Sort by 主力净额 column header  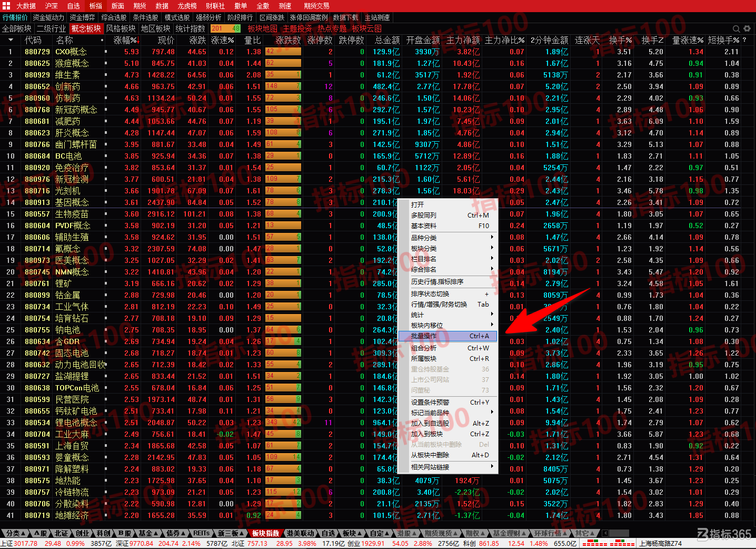(x=463, y=40)
